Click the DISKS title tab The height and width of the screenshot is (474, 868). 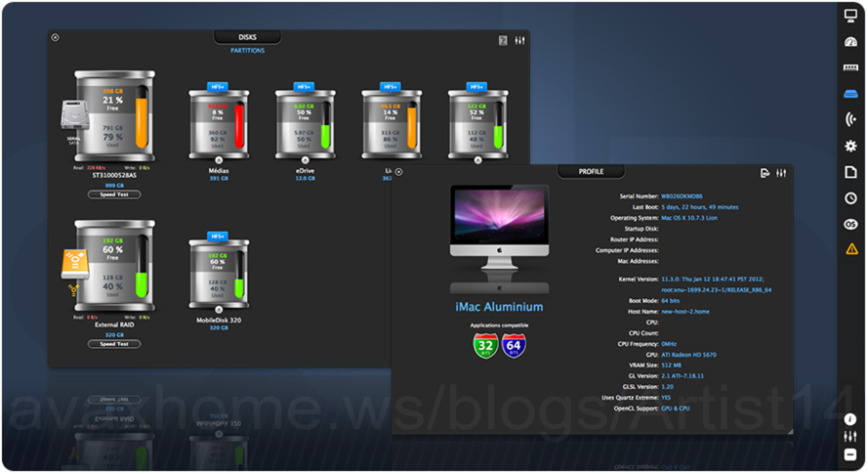pyautogui.click(x=247, y=37)
